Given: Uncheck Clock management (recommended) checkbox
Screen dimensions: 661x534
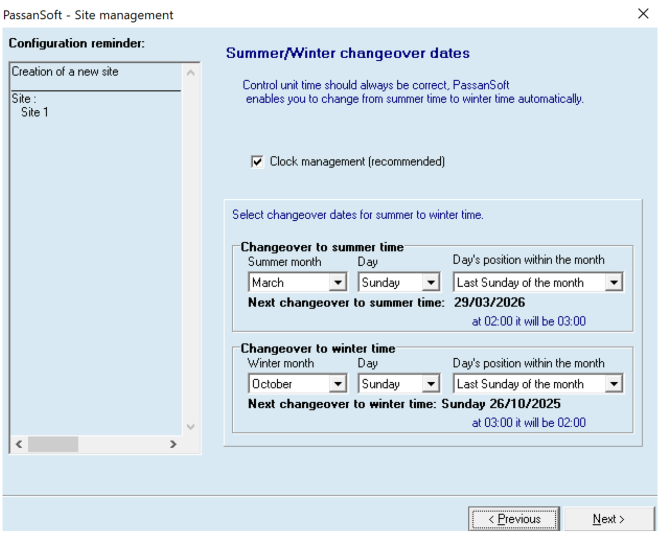Looking at the screenshot, I should pos(257,161).
